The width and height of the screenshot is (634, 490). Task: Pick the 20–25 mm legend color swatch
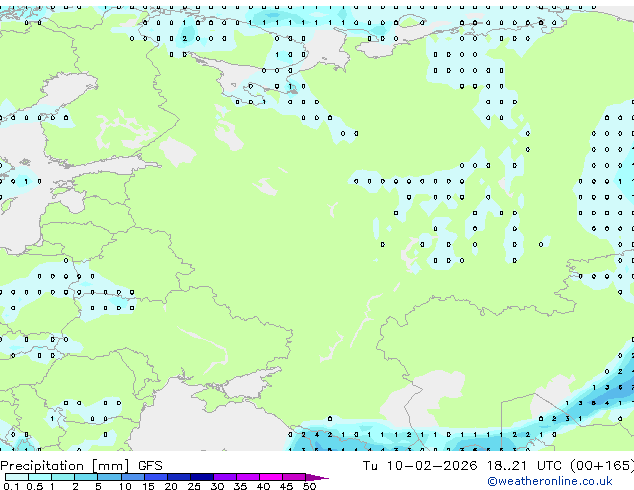[x=179, y=477]
